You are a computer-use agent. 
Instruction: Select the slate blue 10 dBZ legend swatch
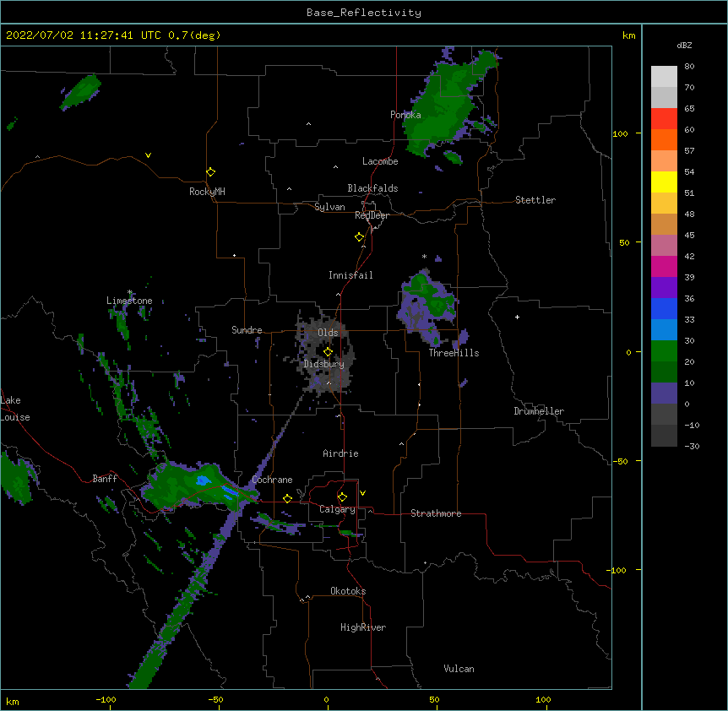pos(664,393)
